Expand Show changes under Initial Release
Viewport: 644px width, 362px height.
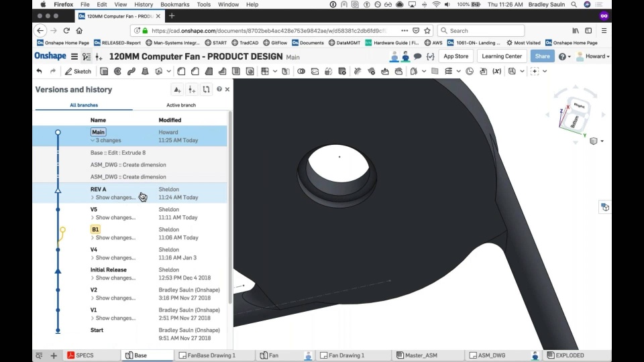pos(113,278)
